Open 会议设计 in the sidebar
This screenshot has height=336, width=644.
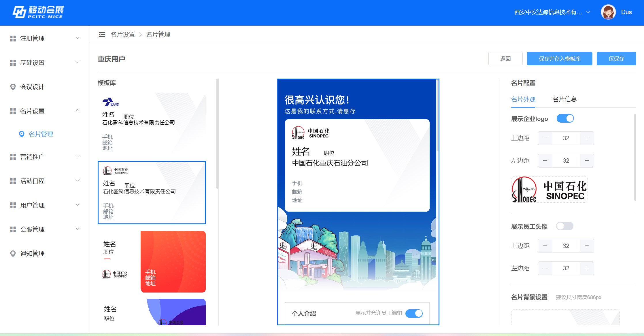click(x=44, y=87)
